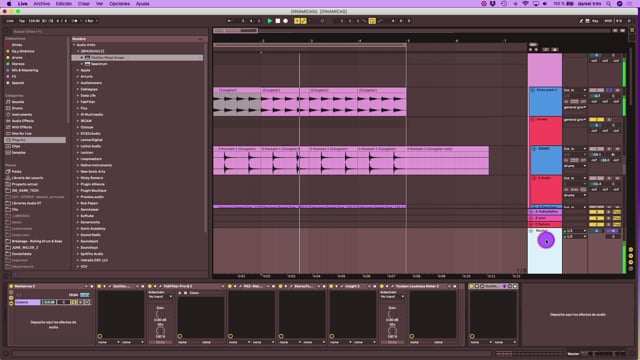Click the Arrangement Record circle button
This screenshot has width=640, height=360.
(x=285, y=21)
